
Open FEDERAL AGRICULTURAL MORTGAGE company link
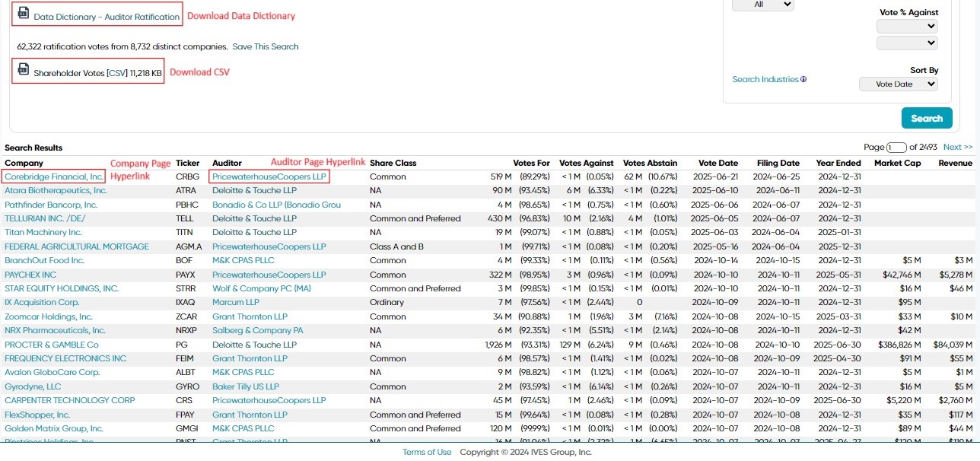pos(77,246)
